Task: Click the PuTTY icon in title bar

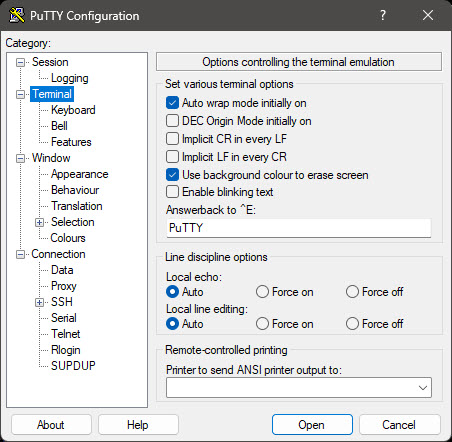Action: tap(17, 15)
